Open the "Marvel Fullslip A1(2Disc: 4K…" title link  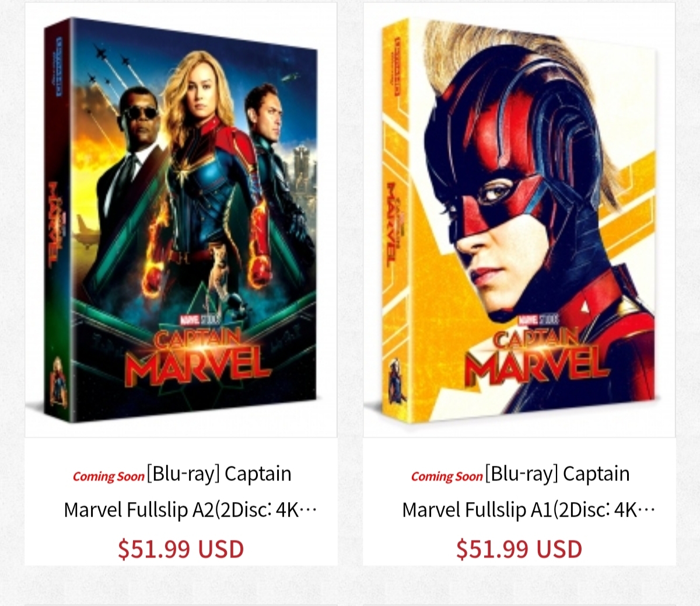pyautogui.click(x=528, y=510)
